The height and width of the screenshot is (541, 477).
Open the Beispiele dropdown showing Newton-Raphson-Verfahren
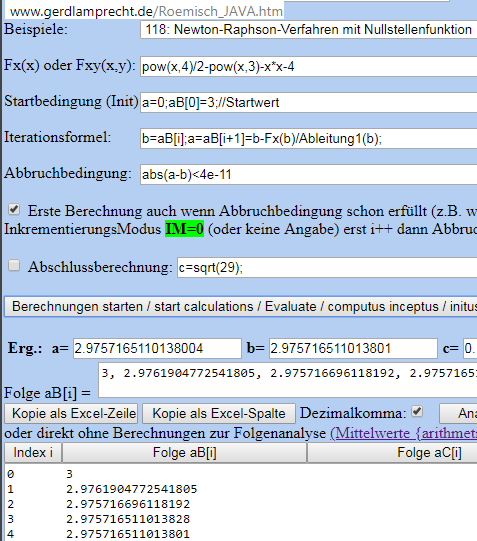pyautogui.click(x=309, y=30)
